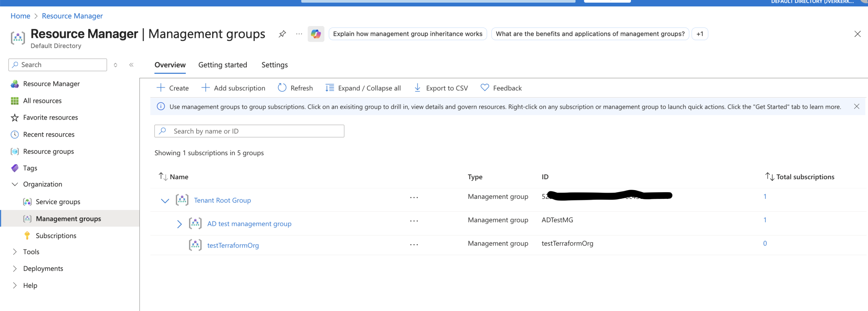The width and height of the screenshot is (868, 311).
Task: Export the list to CSV
Action: coord(441,88)
